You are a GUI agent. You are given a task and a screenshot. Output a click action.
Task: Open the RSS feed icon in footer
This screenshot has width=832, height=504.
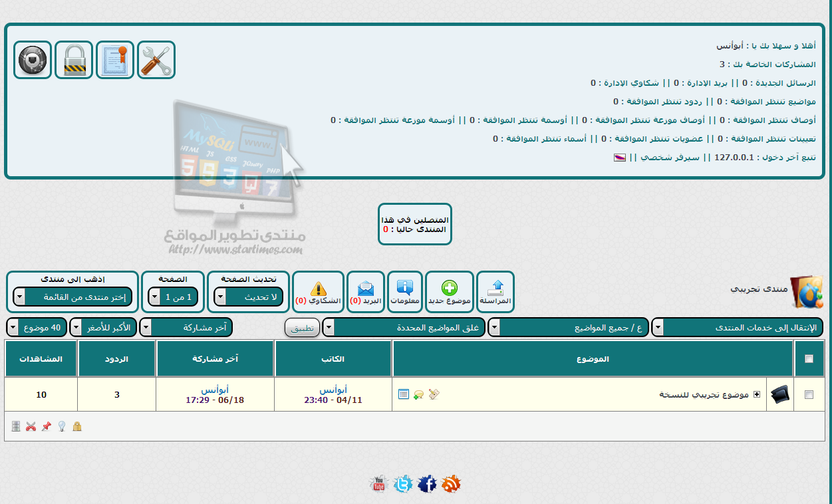452,484
